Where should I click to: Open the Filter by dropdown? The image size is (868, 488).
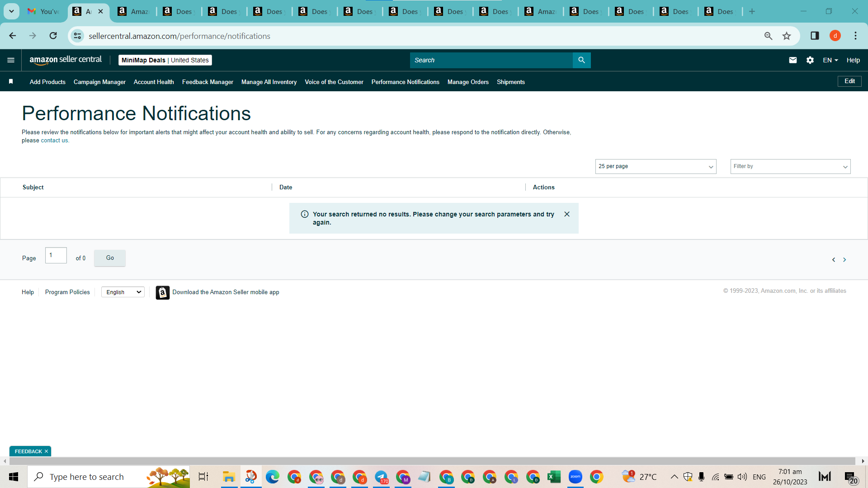coord(790,166)
